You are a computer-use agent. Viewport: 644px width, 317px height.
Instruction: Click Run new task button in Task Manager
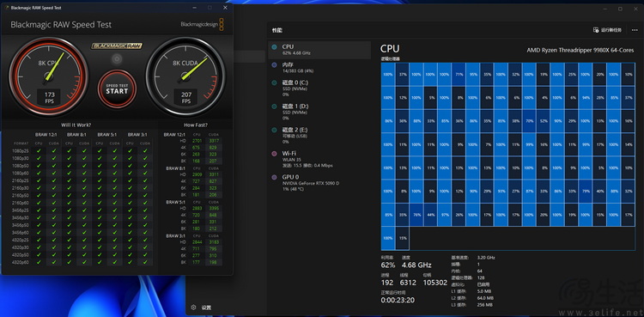608,30
